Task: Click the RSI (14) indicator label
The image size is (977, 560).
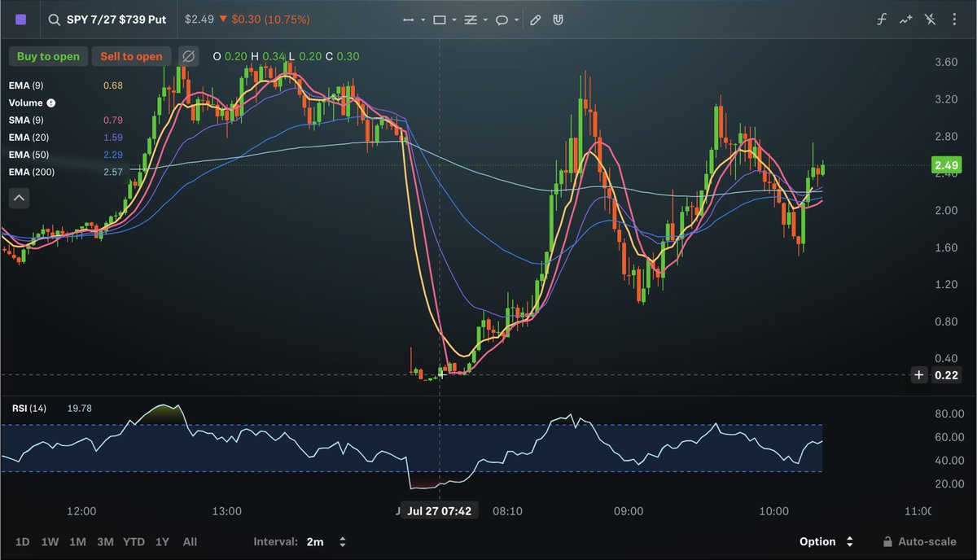Action: coord(28,408)
